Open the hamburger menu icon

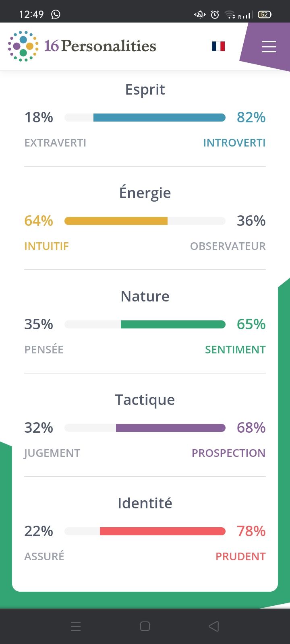pyautogui.click(x=269, y=47)
